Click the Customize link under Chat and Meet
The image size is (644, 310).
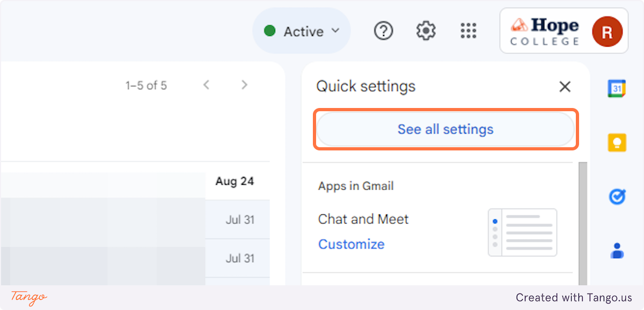pyautogui.click(x=351, y=244)
